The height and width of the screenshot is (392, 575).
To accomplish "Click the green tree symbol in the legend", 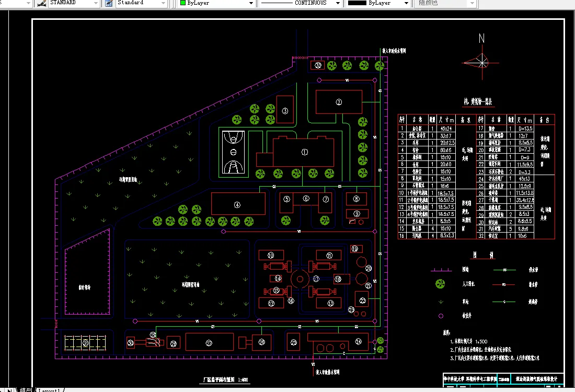I will [x=440, y=283].
